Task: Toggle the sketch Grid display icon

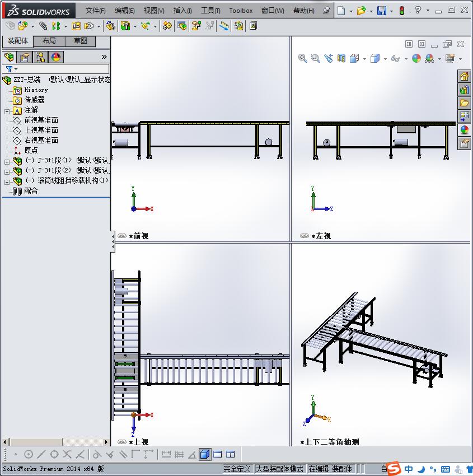Action: 179,455
